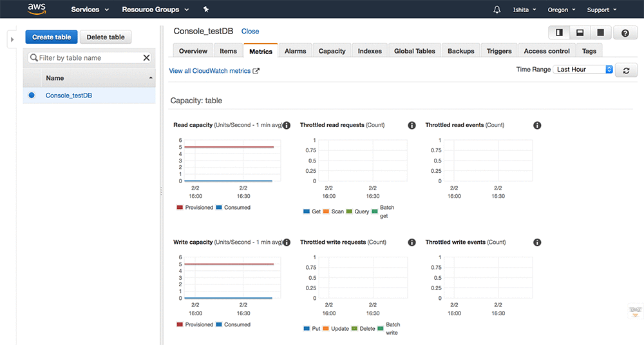Select the Console_testDB radio button

(31, 95)
